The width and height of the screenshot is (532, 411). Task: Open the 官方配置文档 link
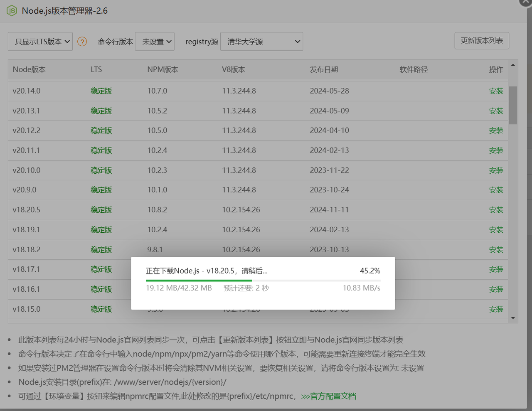click(x=328, y=396)
